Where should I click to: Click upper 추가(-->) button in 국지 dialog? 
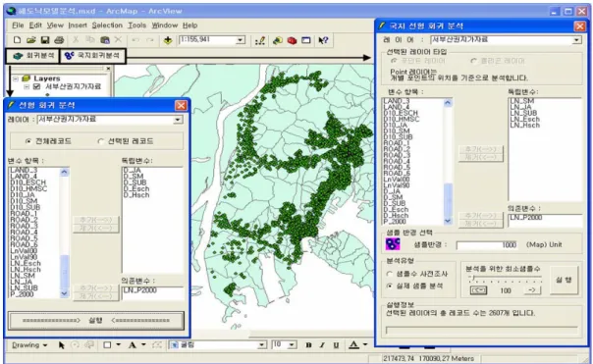(481, 149)
